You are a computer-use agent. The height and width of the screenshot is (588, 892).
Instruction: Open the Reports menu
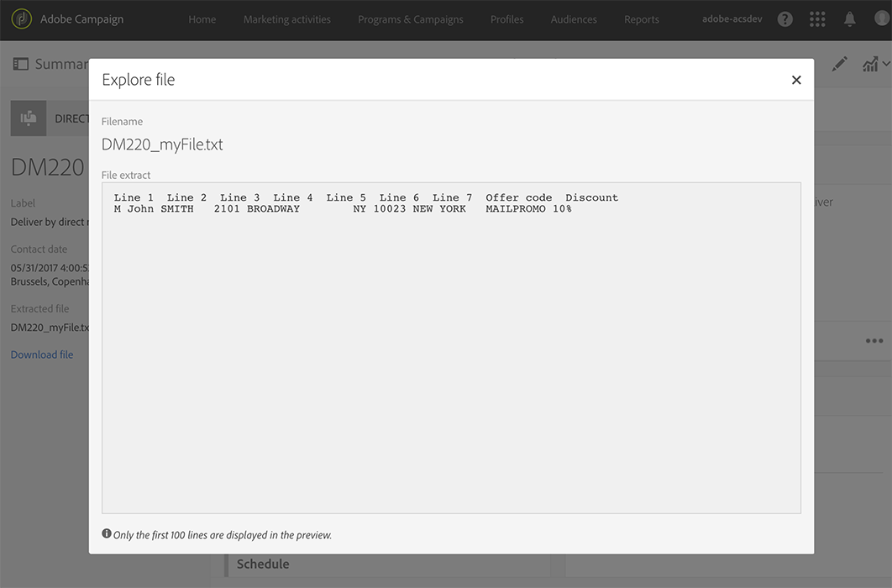point(641,19)
